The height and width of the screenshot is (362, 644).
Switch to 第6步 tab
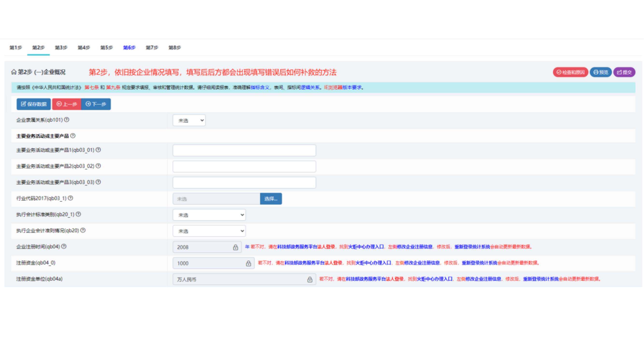click(129, 48)
